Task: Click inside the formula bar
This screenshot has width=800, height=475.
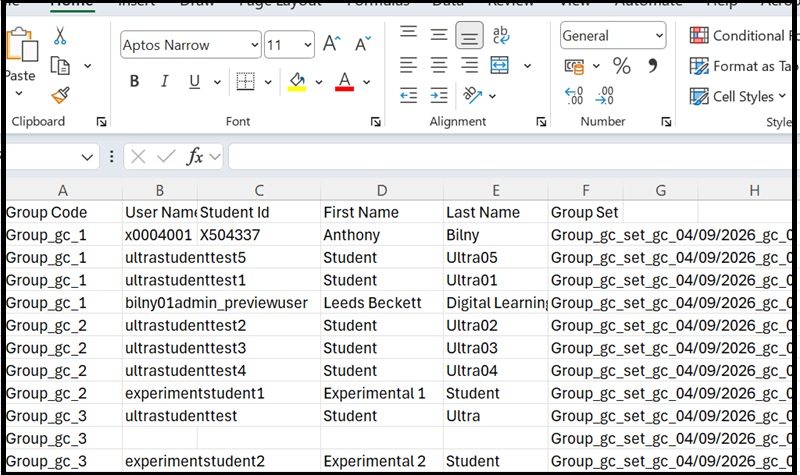Action: coord(510,157)
